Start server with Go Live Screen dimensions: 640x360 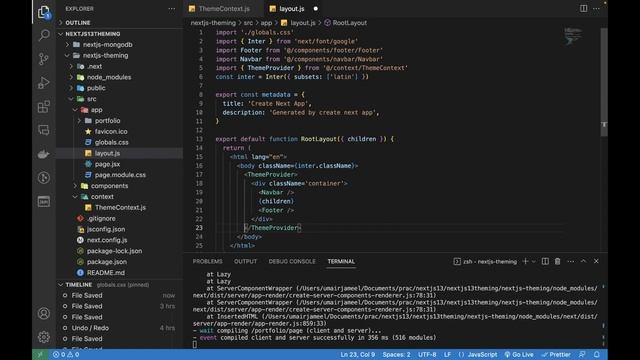click(519, 355)
